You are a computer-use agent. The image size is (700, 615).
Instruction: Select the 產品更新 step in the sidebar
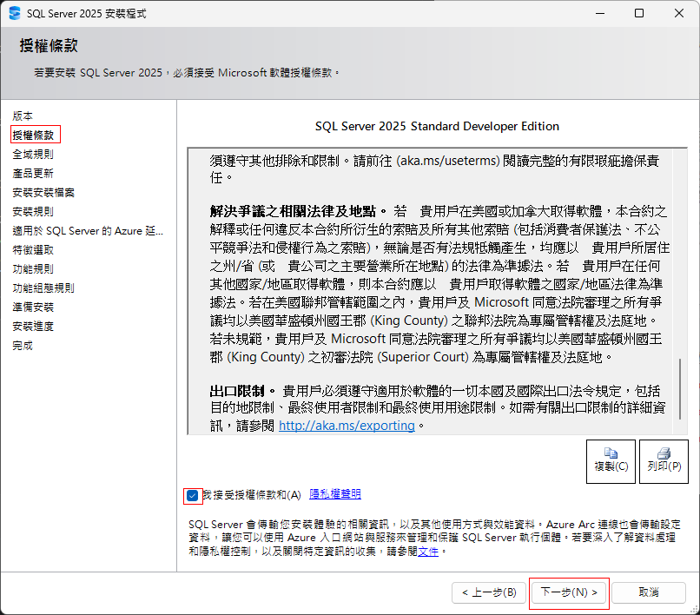tap(33, 173)
